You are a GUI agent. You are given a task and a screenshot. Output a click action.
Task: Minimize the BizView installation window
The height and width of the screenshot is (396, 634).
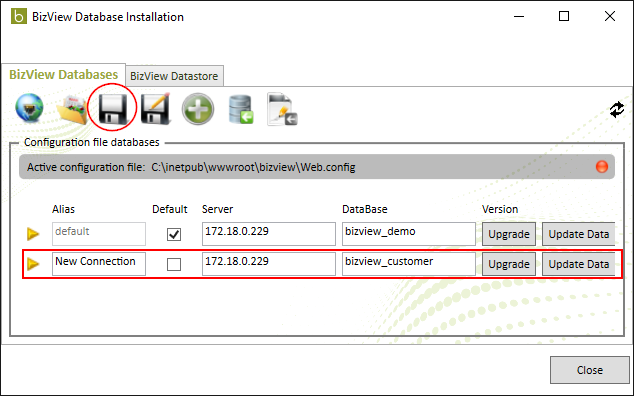pyautogui.click(x=519, y=16)
